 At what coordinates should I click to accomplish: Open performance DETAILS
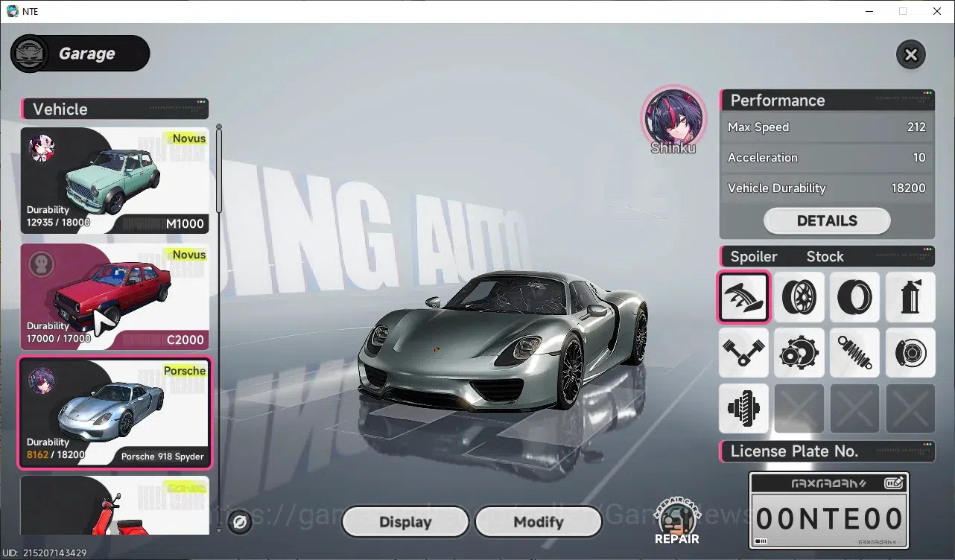827,220
